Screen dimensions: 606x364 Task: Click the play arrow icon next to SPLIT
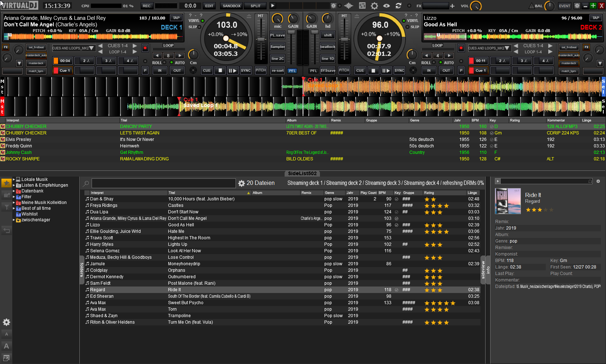point(273,6)
